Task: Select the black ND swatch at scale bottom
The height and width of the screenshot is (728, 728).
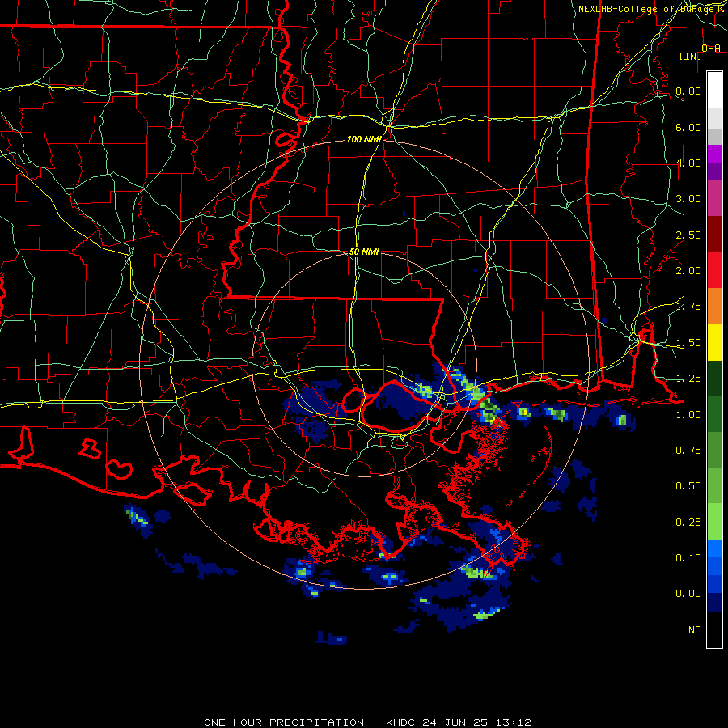Action: (x=714, y=629)
